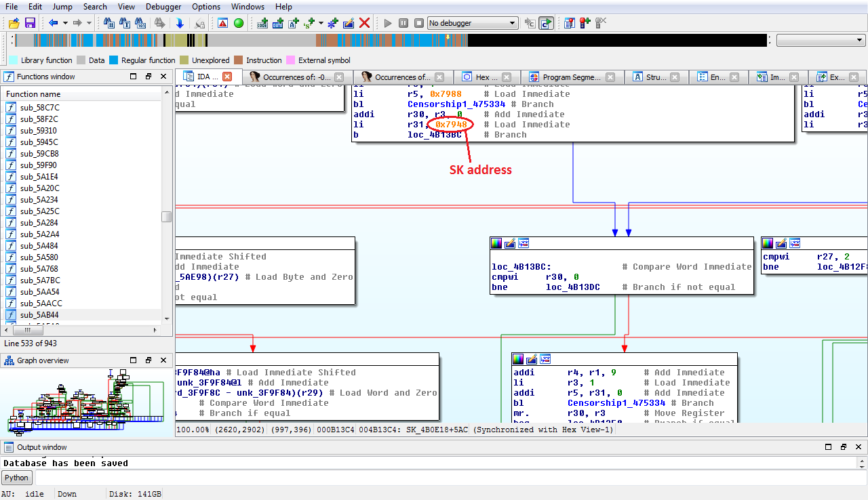Open the empty combo box beside navigation band
868x500 pixels.
820,41
